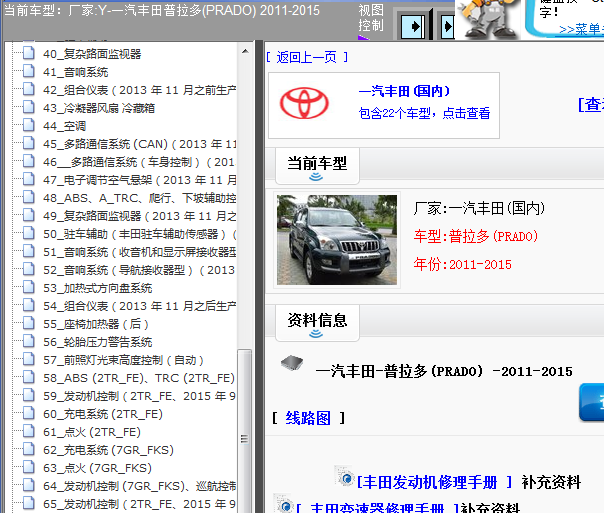
Task: Click the mechanic mascot icon
Action: (488, 18)
